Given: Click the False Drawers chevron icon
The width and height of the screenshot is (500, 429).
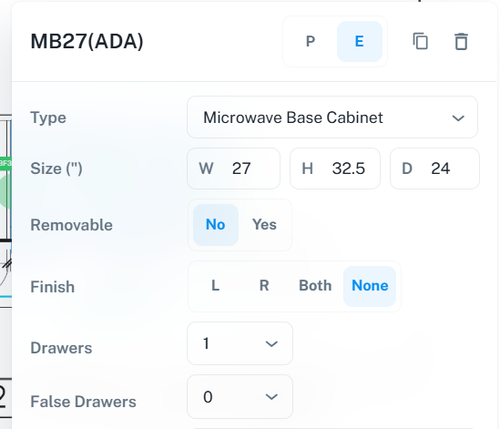Looking at the screenshot, I should (272, 397).
